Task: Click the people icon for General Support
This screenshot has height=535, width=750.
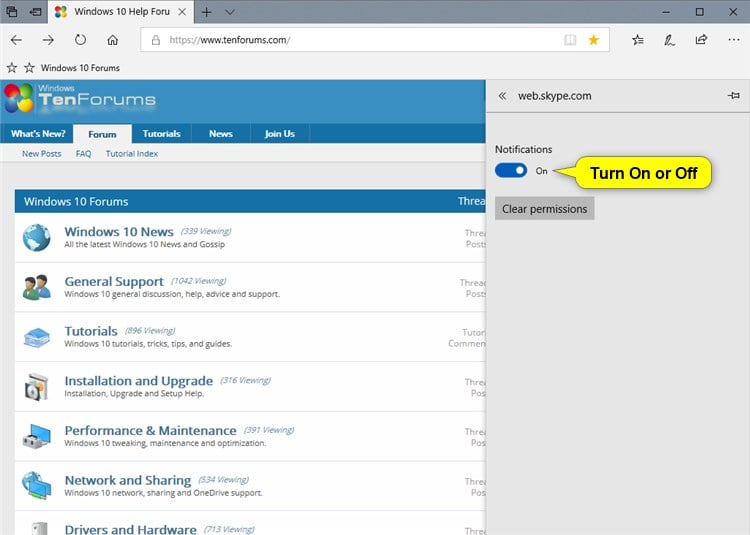Action: tap(36, 287)
